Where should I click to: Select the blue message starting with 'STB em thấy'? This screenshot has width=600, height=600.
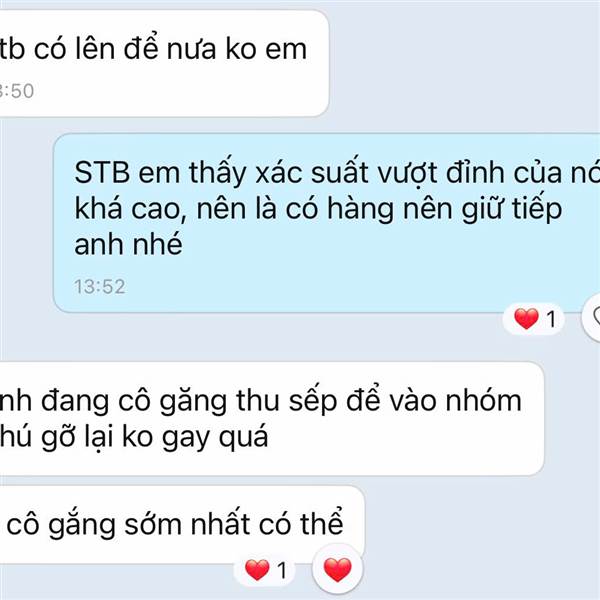click(326, 223)
